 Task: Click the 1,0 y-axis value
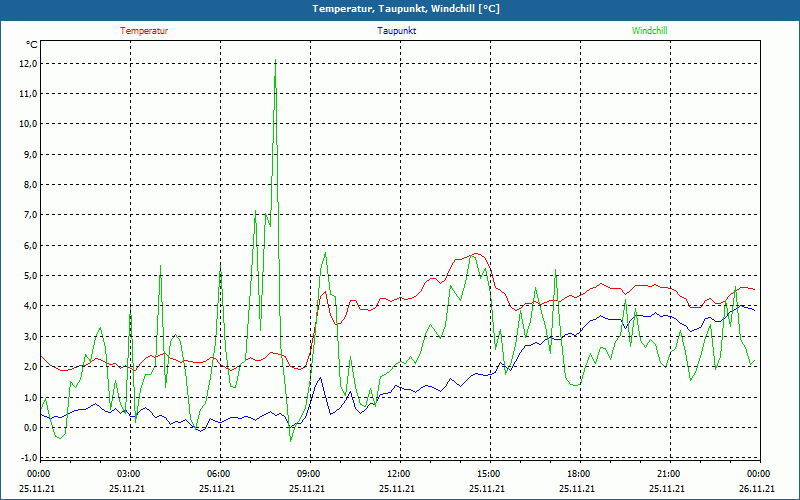(30, 397)
